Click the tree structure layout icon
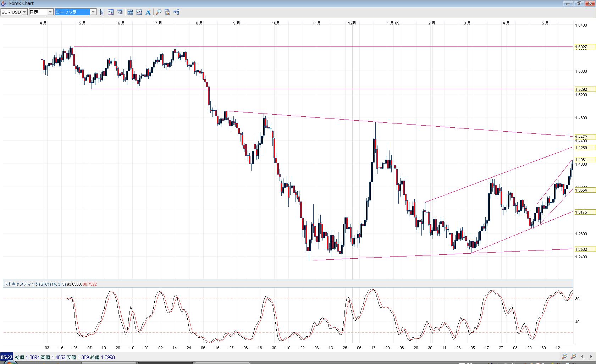The image size is (596, 364). pyautogui.click(x=176, y=12)
